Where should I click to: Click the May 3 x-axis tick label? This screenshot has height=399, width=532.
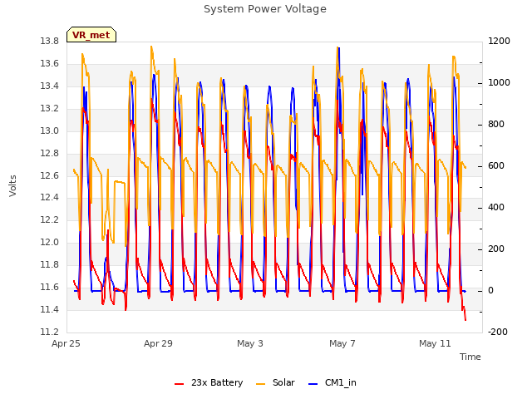coord(250,343)
